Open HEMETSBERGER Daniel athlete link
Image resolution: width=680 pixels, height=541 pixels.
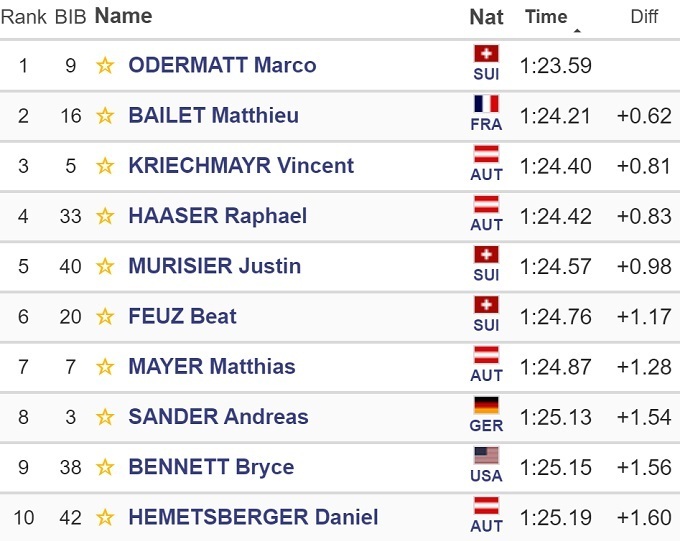(x=253, y=518)
